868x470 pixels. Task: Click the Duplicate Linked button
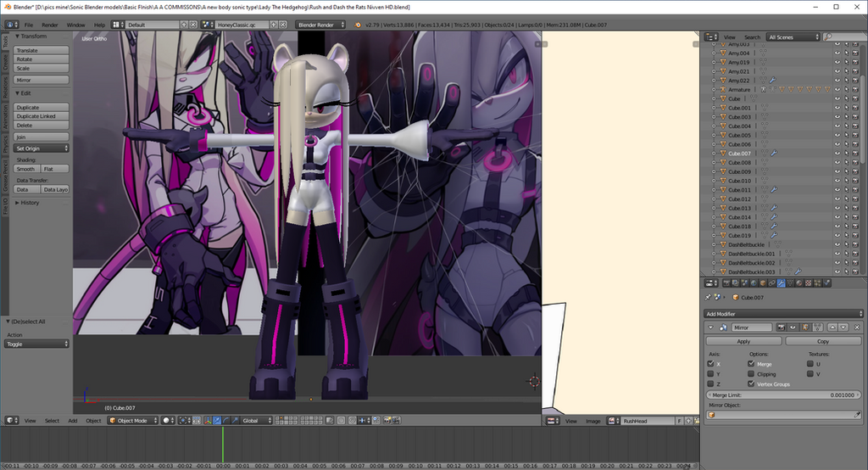(42, 116)
